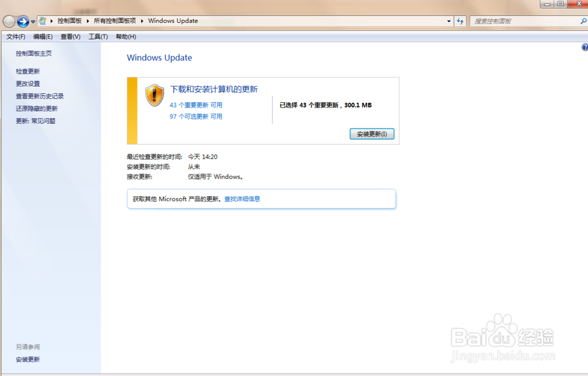Minimize the Windows Update window

tap(547, 4)
